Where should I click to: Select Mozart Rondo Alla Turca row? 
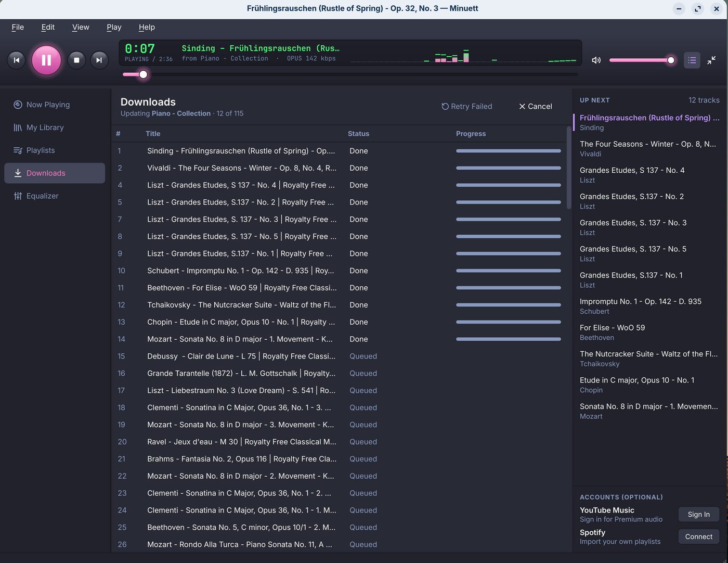(x=339, y=544)
